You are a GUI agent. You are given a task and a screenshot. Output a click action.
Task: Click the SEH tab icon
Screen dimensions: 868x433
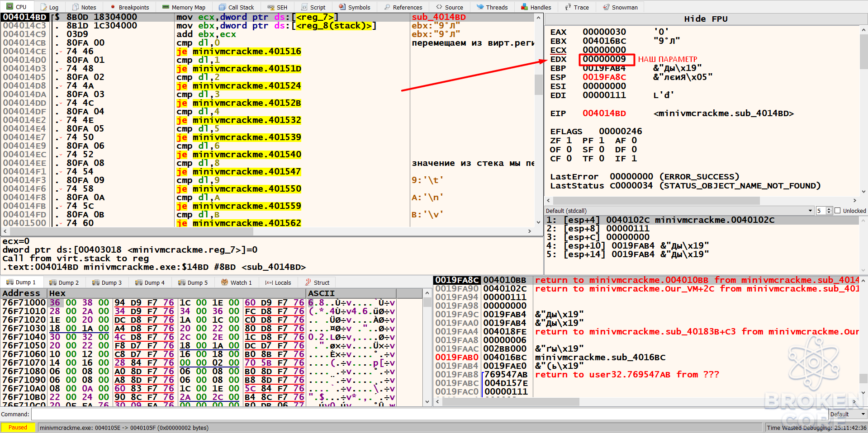[270, 7]
